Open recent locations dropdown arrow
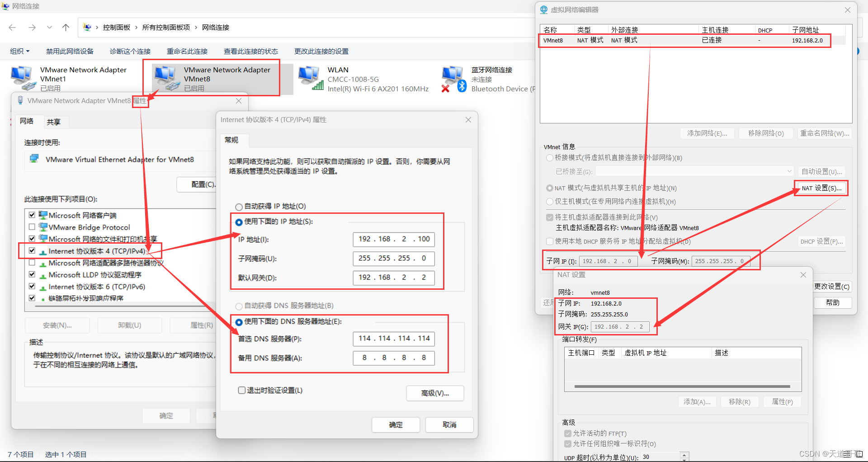 pyautogui.click(x=49, y=28)
